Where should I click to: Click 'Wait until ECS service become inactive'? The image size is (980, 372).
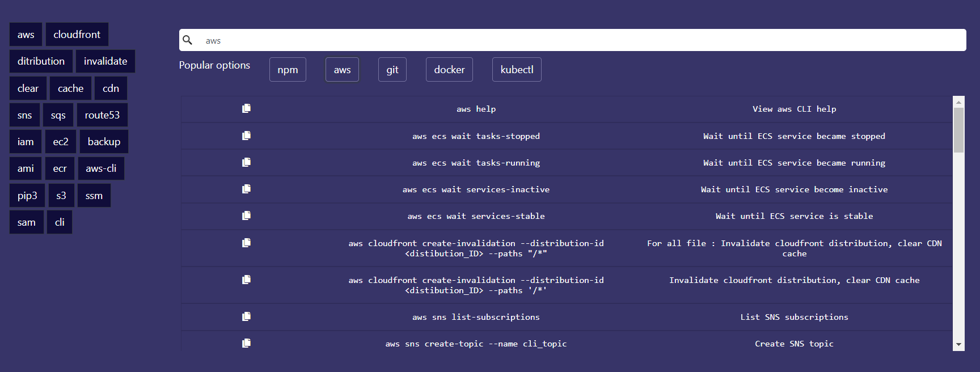[x=794, y=189]
